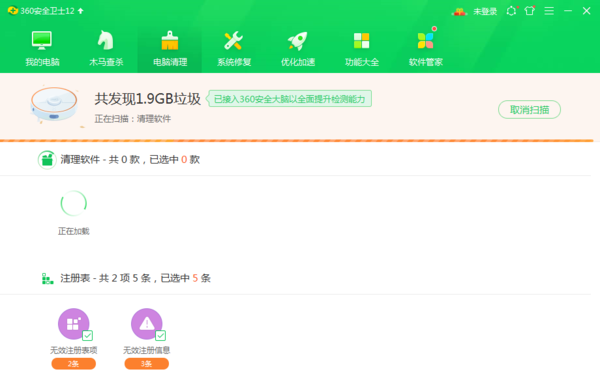
Task: Click the upgrade arrow next to 360安全卫士12
Action: (x=80, y=11)
